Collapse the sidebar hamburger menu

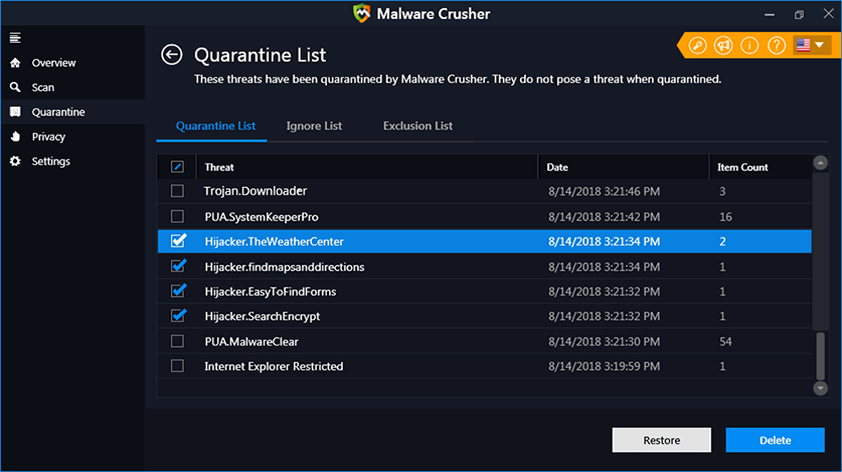coord(15,38)
